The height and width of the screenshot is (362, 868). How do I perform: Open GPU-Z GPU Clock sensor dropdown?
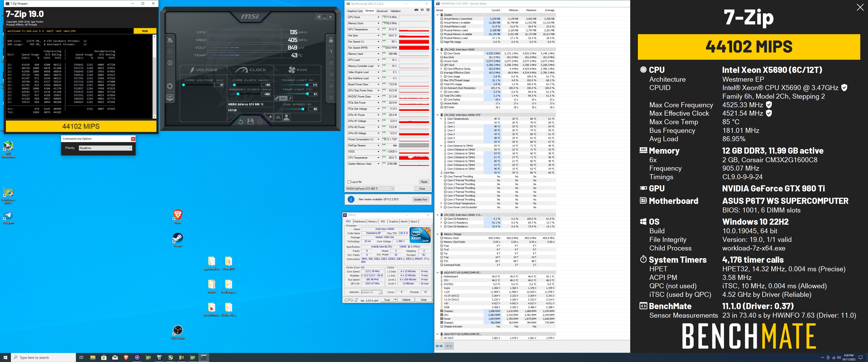[x=378, y=17]
